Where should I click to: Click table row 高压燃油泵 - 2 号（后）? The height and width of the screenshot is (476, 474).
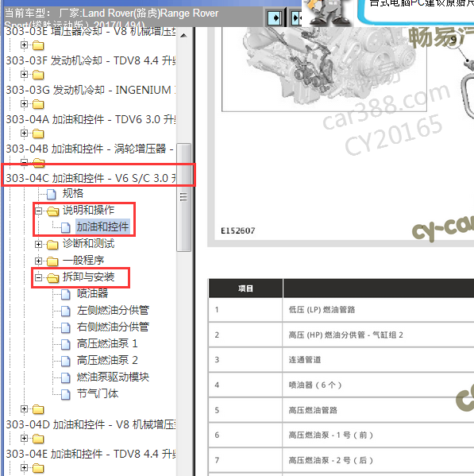pyautogui.click(x=341, y=460)
